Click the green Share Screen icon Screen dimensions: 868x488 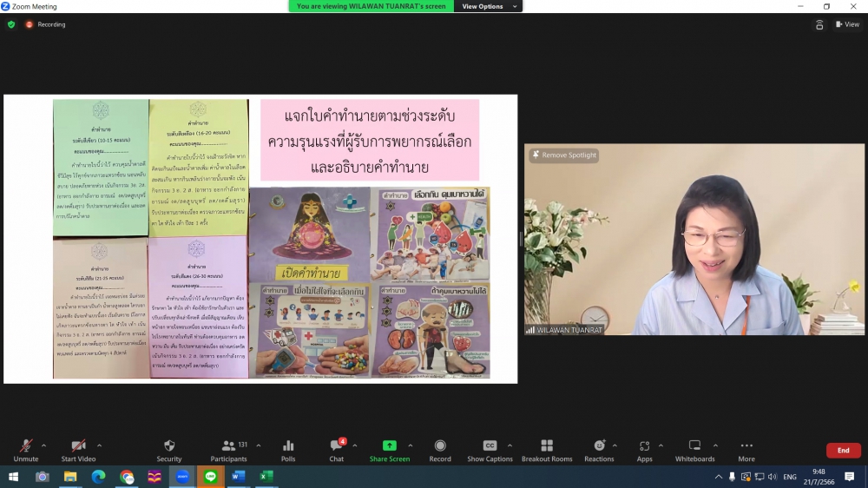pos(390,448)
